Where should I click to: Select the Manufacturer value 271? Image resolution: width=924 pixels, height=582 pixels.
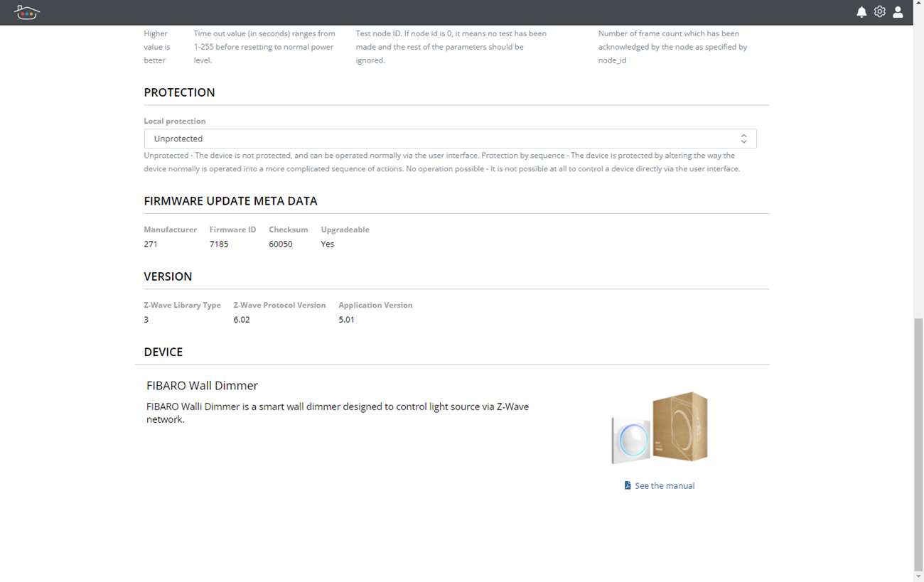tap(151, 244)
